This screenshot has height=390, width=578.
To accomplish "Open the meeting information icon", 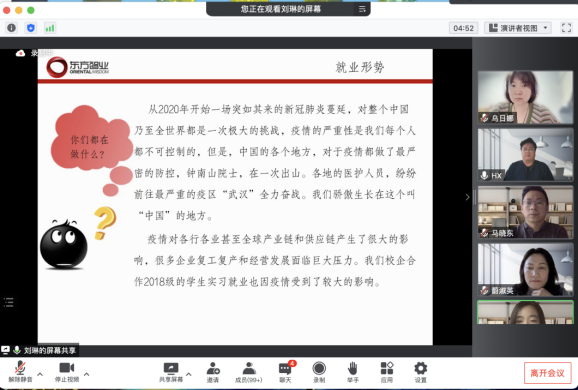I will click(x=11, y=28).
